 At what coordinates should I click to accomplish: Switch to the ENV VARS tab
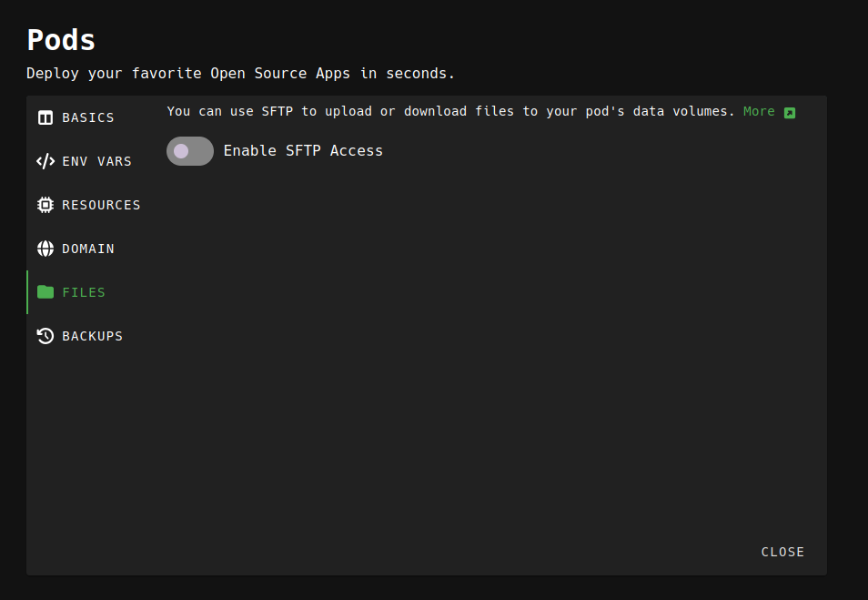pos(96,161)
